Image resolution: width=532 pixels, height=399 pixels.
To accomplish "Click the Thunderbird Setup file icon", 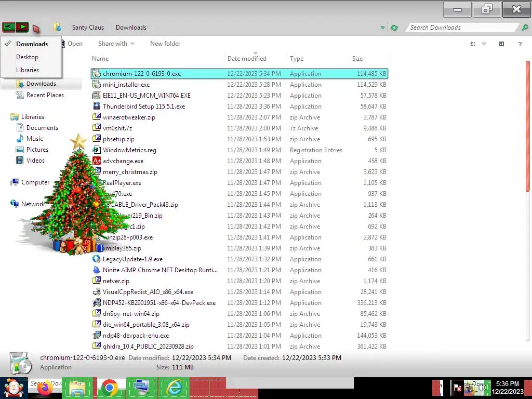I will point(96,106).
